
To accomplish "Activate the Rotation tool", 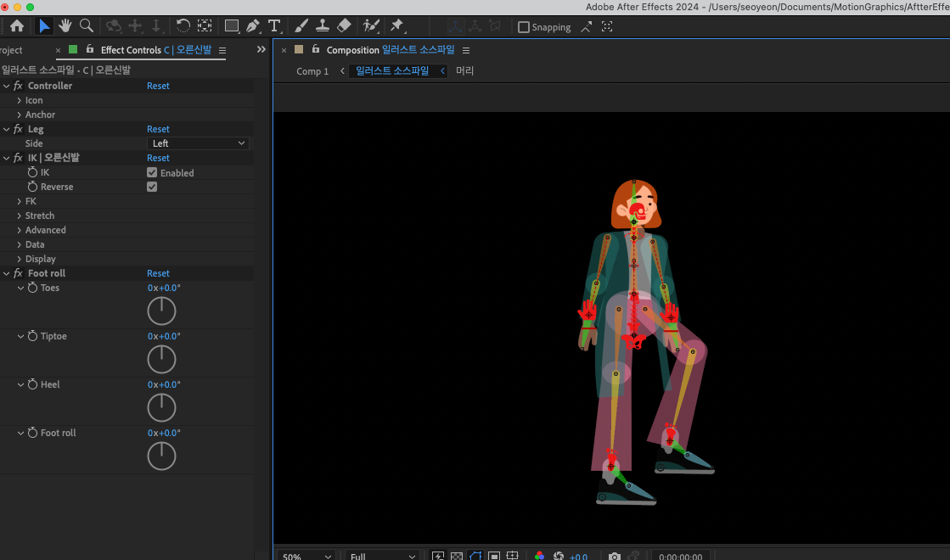I will tap(183, 25).
